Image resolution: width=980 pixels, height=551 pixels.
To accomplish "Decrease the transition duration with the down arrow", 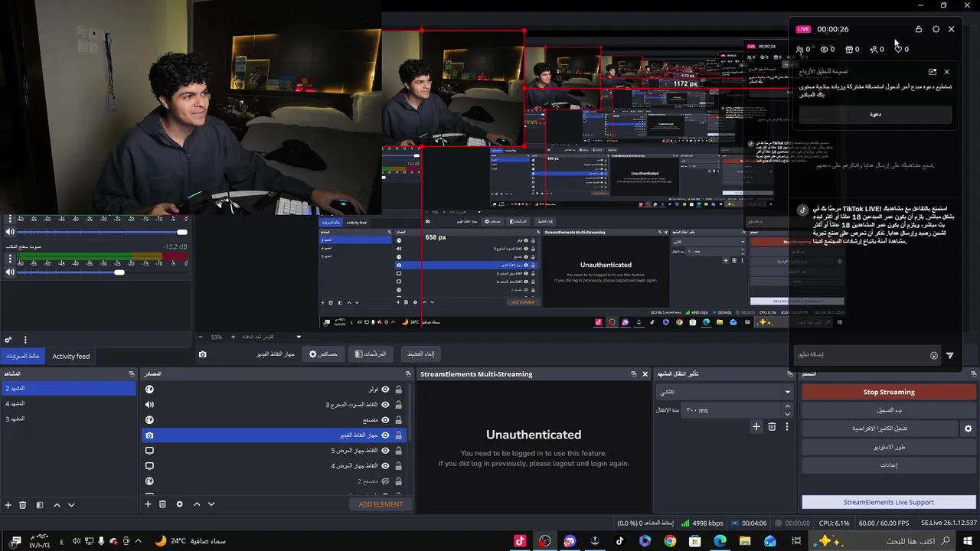I will (x=788, y=413).
